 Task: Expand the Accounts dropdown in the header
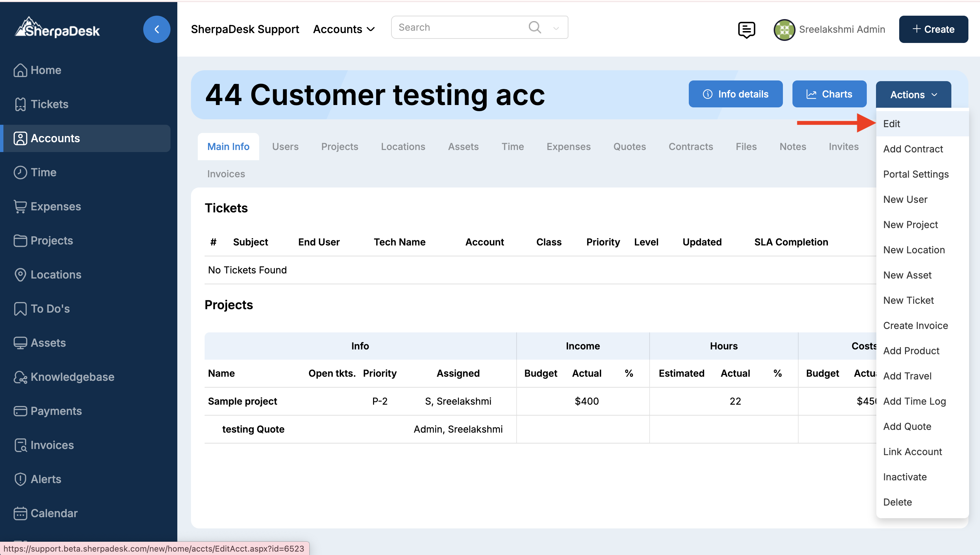[344, 29]
